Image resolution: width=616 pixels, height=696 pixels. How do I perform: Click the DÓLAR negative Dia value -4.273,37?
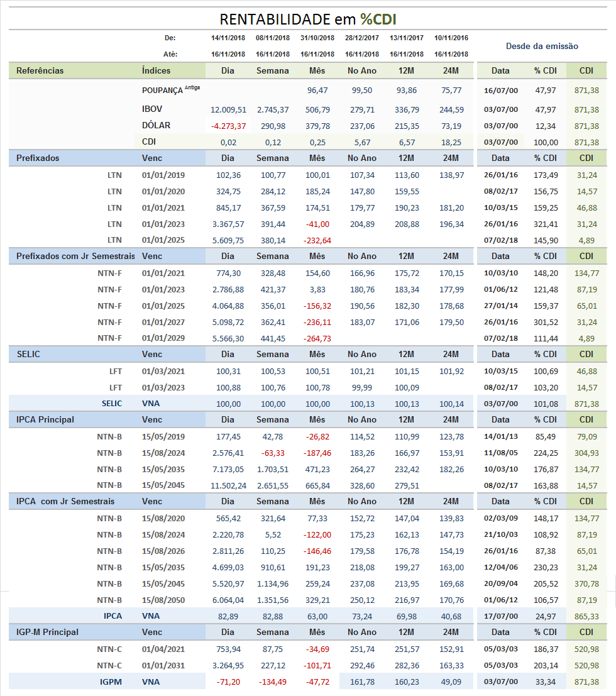pyautogui.click(x=228, y=126)
